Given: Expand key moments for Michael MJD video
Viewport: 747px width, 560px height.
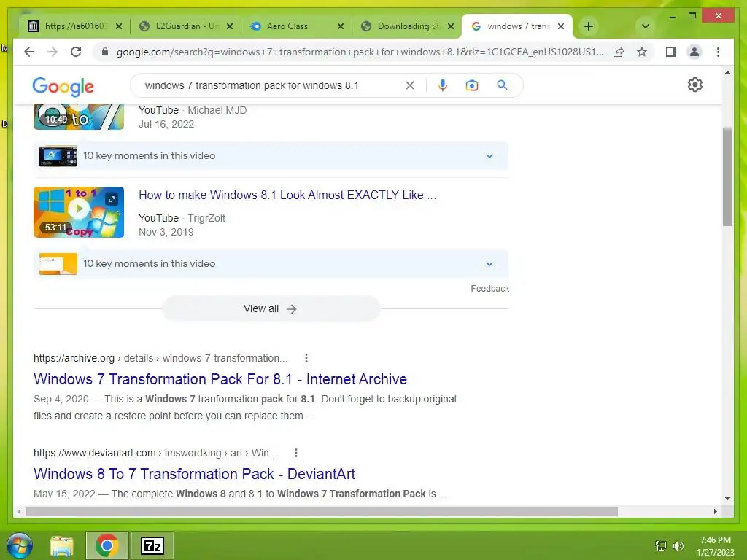Looking at the screenshot, I should pos(489,156).
